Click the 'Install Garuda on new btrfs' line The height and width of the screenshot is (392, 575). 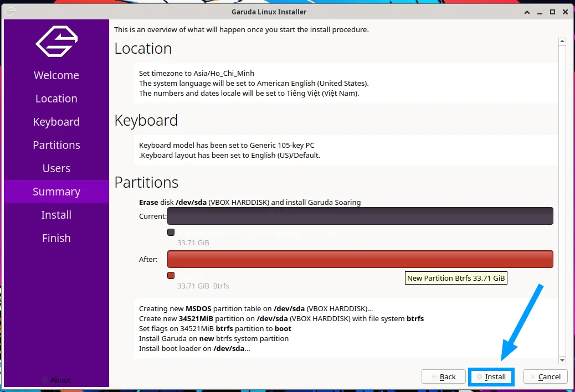(214, 338)
